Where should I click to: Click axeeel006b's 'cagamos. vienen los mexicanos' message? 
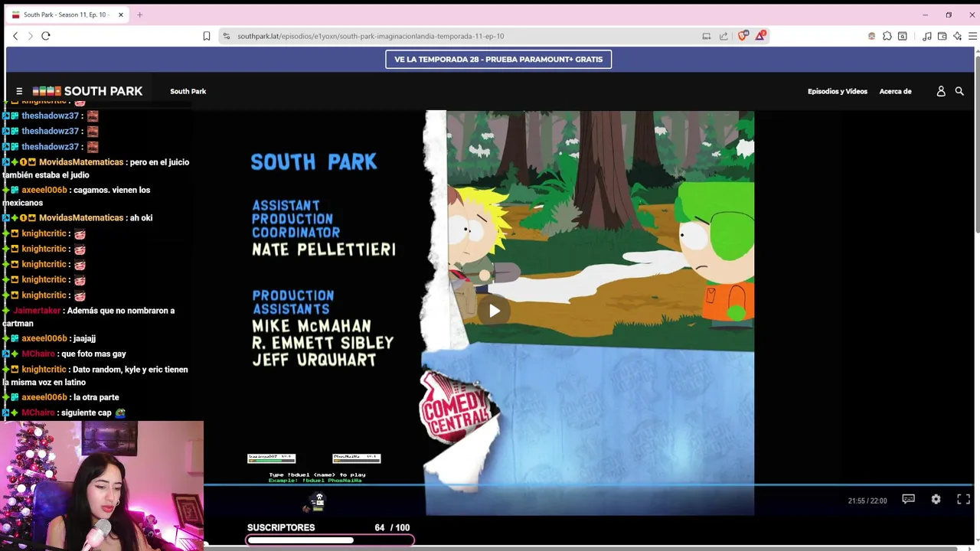[x=77, y=196]
